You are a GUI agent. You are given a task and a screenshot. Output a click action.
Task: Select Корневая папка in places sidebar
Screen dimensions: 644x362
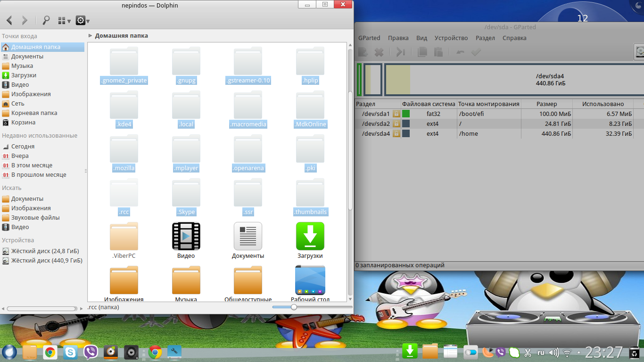click(34, 113)
